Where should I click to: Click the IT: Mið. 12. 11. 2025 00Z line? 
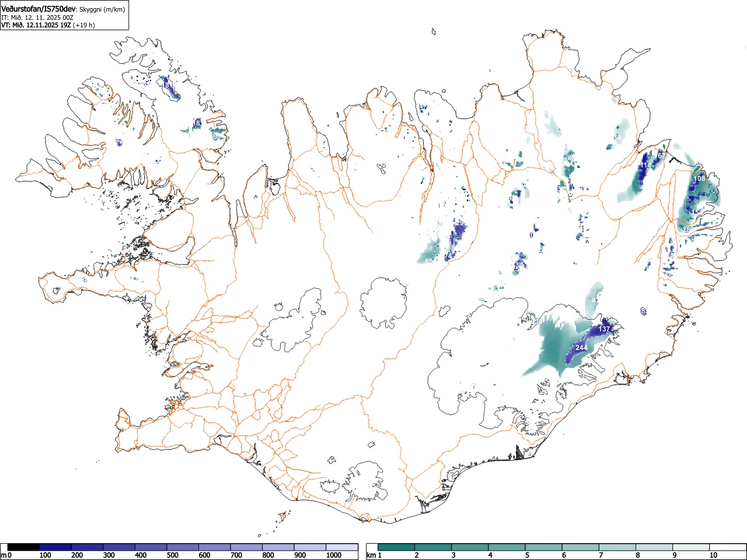(x=37, y=17)
